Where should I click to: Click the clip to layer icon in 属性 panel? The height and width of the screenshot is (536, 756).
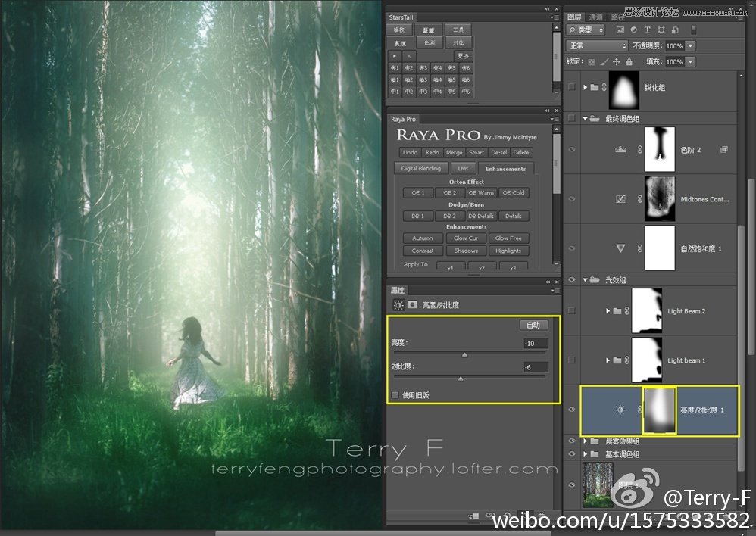[x=474, y=516]
